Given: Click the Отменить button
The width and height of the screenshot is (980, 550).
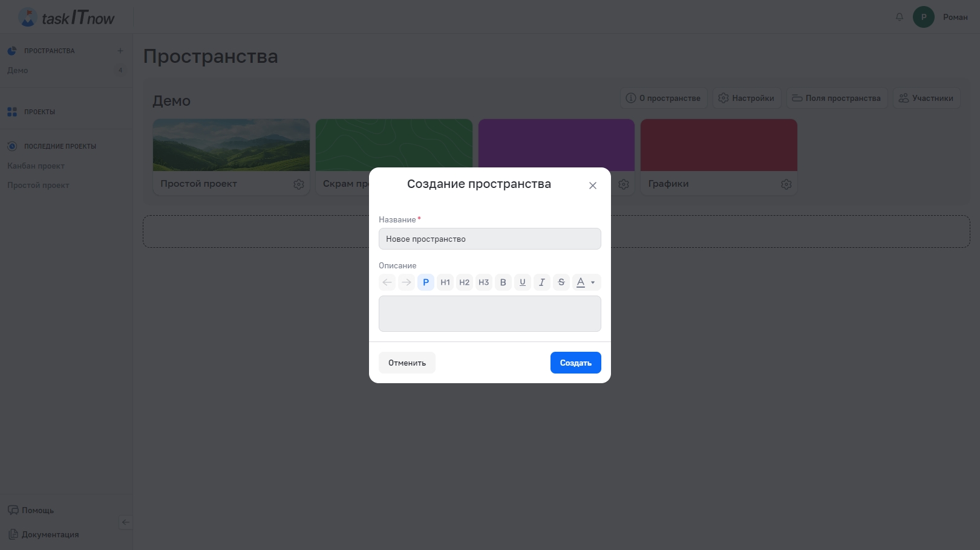Looking at the screenshot, I should [x=407, y=363].
